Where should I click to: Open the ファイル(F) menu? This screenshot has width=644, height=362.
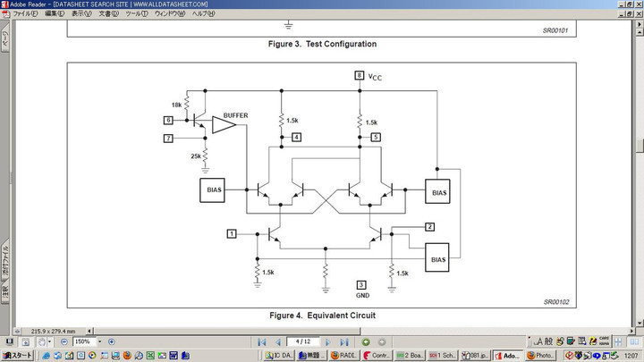tap(25, 14)
